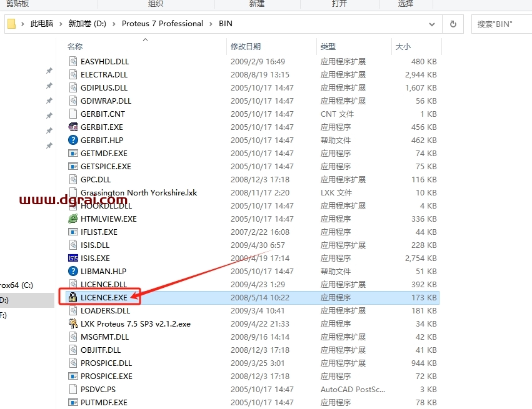532x409 pixels.
Task: Click size 2,754 KB of ISIS.EXE
Action: click(x=421, y=259)
